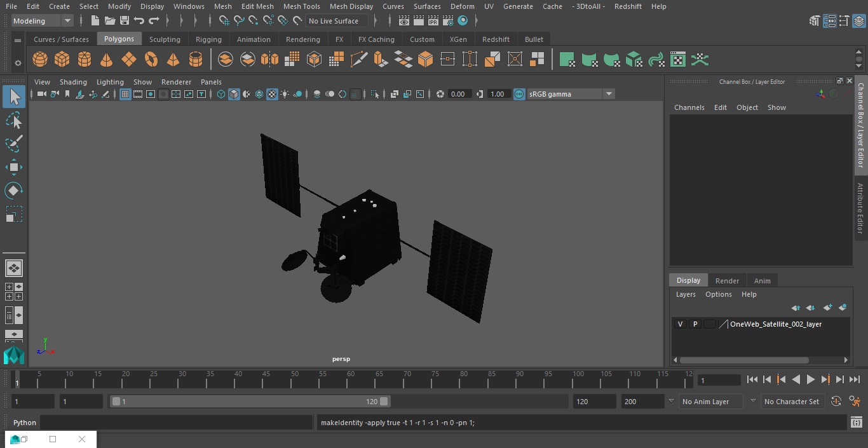The height and width of the screenshot is (448, 868).
Task: Open the Attribute Editor side tab
Action: [x=860, y=208]
